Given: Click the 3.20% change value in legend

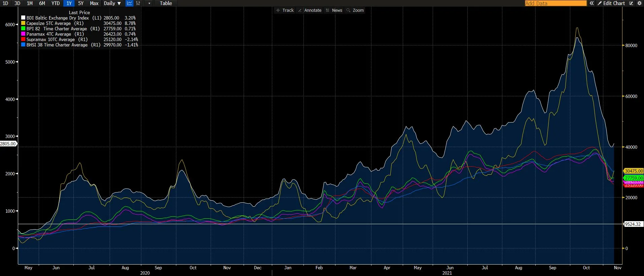Looking at the screenshot, I should tap(130, 18).
